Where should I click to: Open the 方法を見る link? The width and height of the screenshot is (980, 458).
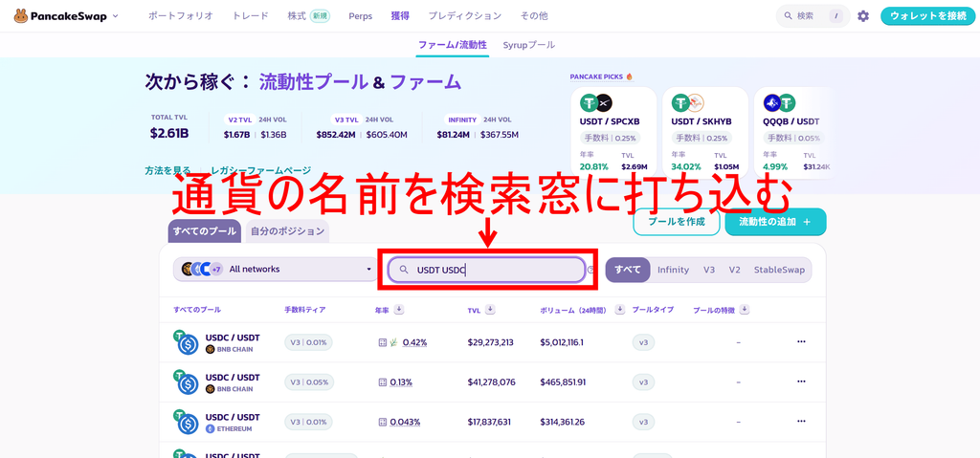point(167,170)
